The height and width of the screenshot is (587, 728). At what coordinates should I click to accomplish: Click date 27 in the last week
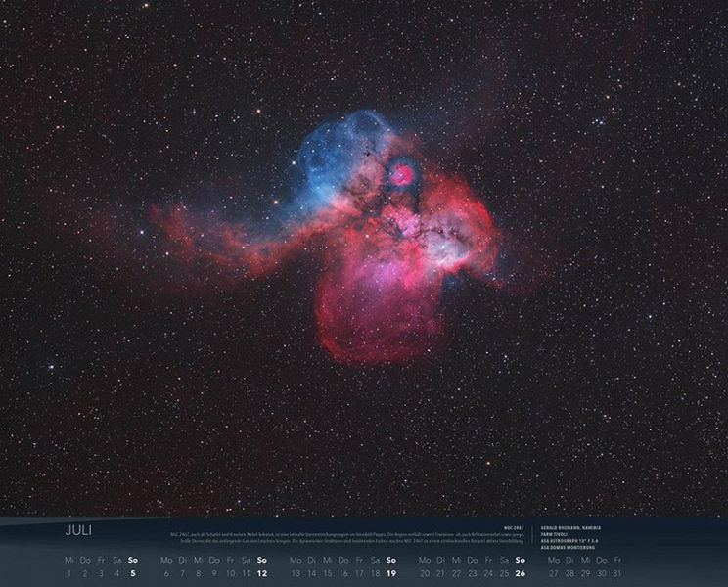(x=554, y=573)
